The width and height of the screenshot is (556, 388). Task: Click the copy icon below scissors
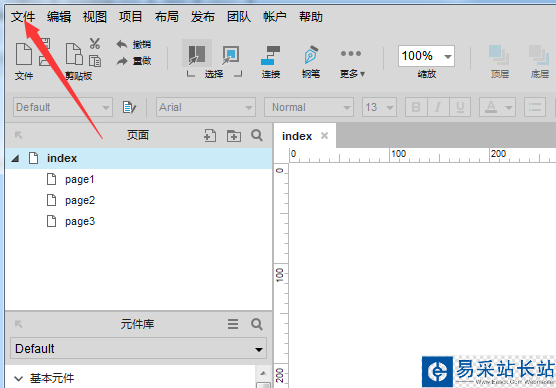point(95,61)
